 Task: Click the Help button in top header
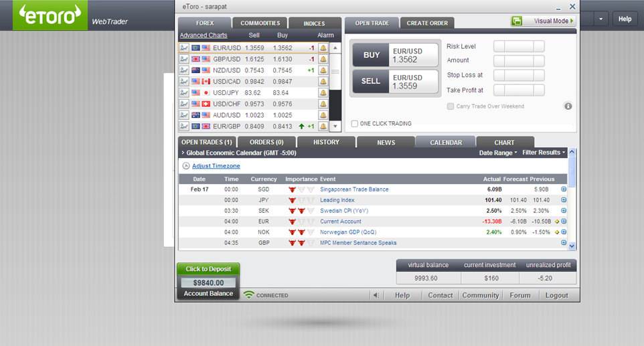click(x=625, y=19)
